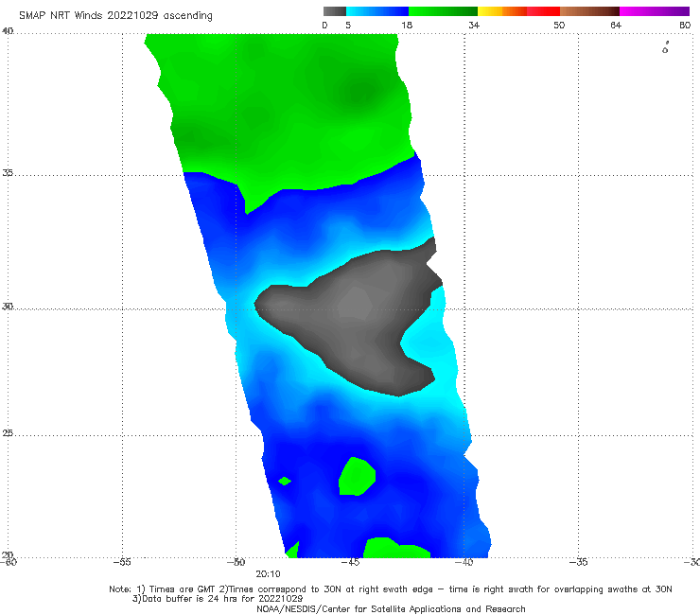700x615 pixels.
Task: Click the small green diamond near 23N 48W
Action: pos(285,481)
